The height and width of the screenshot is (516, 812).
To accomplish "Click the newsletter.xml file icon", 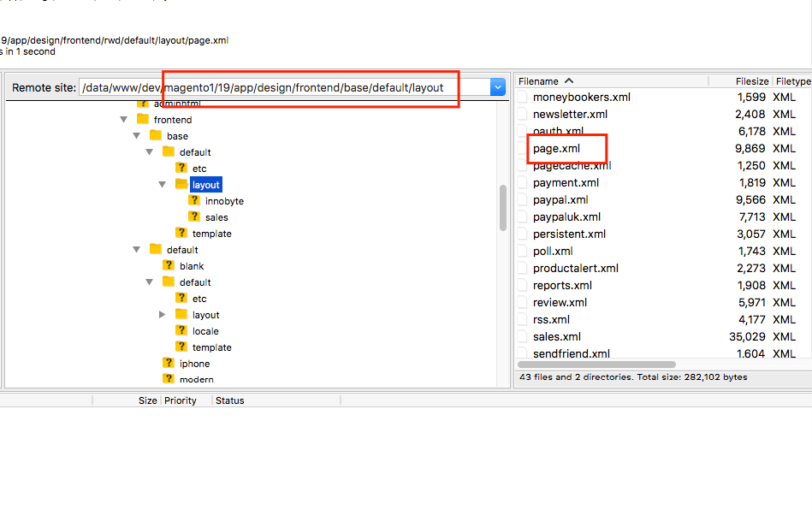I will point(523,114).
